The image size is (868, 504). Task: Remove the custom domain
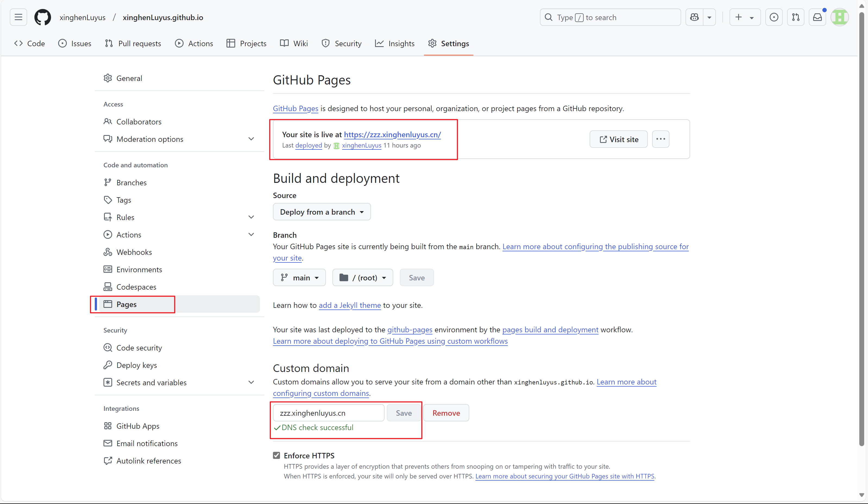coord(446,413)
